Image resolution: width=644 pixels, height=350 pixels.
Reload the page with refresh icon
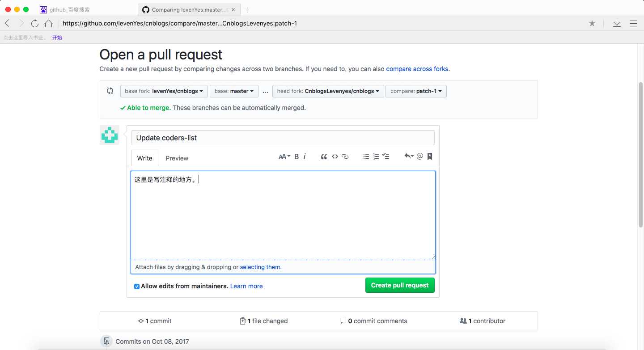(x=35, y=23)
